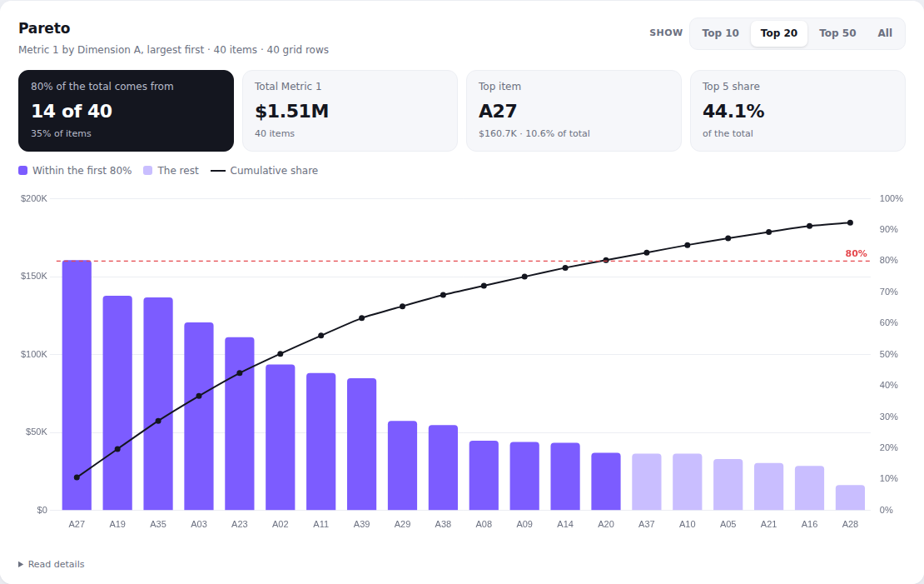Click the A11 bar
Image resolution: width=924 pixels, height=584 pixels.
pyautogui.click(x=320, y=442)
